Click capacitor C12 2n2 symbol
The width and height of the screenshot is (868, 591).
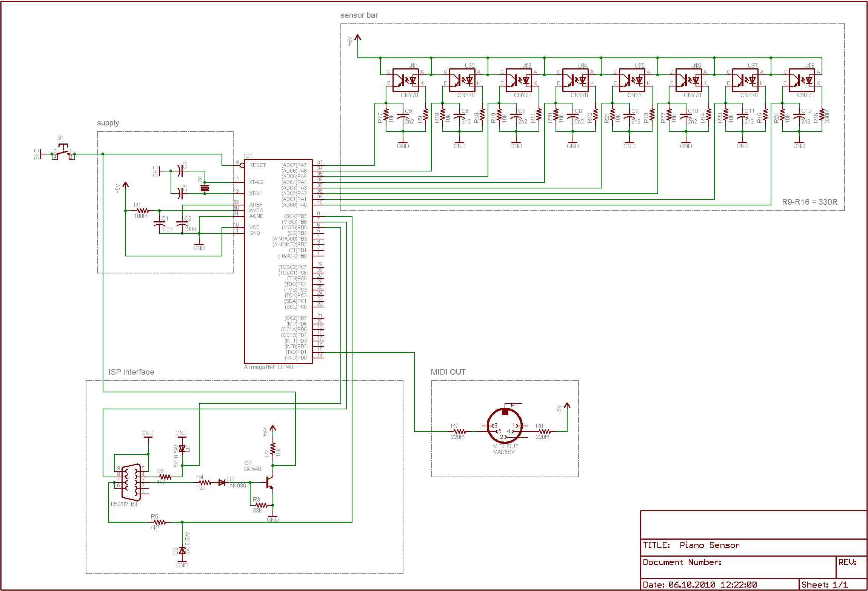pyautogui.click(x=799, y=116)
